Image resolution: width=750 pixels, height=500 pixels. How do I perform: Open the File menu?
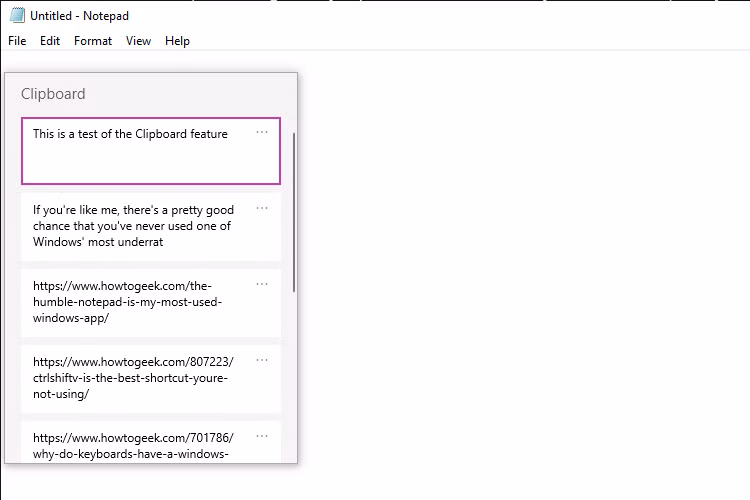17,41
